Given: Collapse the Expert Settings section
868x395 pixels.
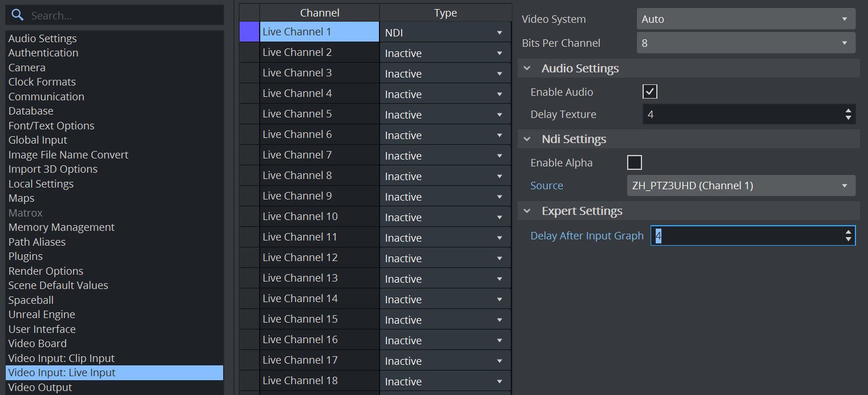Looking at the screenshot, I should tap(527, 211).
